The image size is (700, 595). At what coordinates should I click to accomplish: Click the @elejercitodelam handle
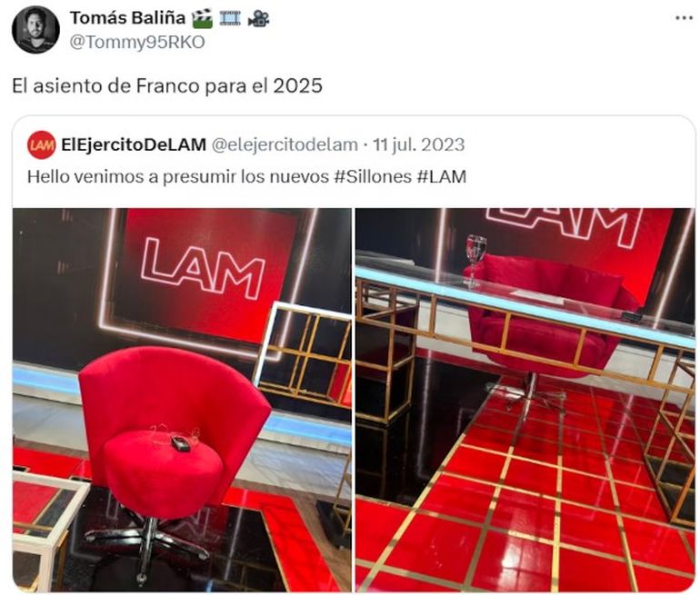click(x=285, y=145)
